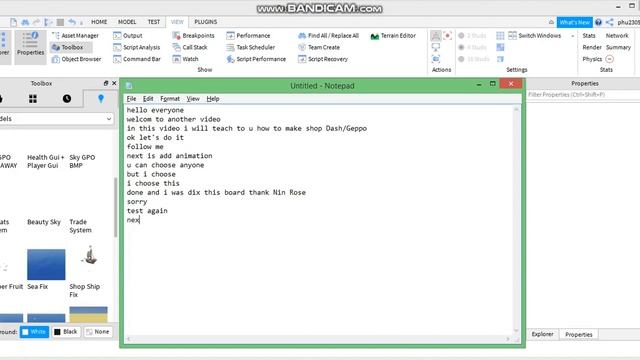Show the Output window
This screenshot has height=360, width=640.
pos(128,36)
